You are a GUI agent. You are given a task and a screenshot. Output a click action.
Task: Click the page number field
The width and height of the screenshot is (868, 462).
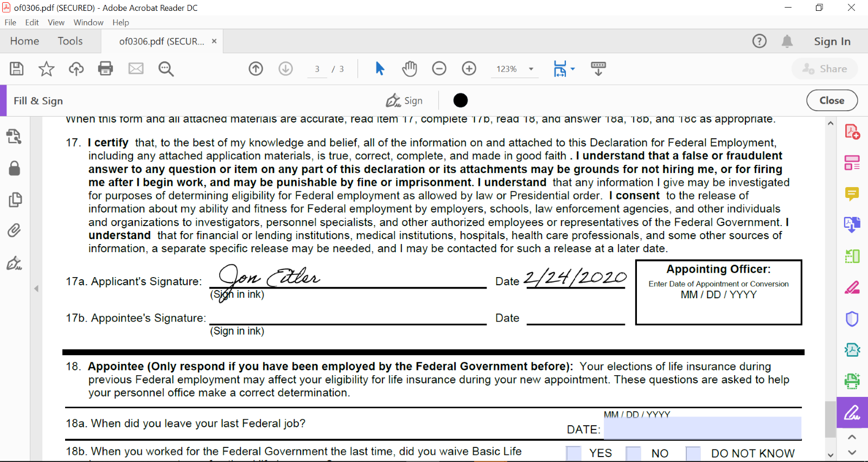(x=317, y=69)
